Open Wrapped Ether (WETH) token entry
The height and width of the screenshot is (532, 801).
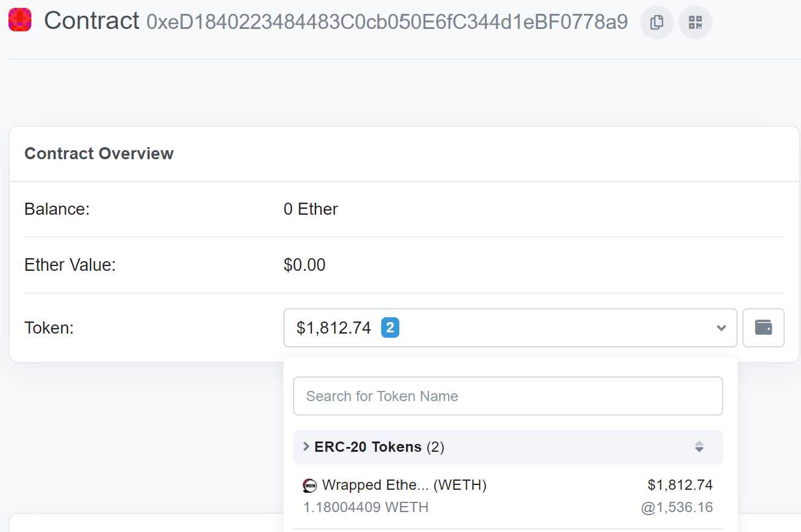pyautogui.click(x=404, y=485)
